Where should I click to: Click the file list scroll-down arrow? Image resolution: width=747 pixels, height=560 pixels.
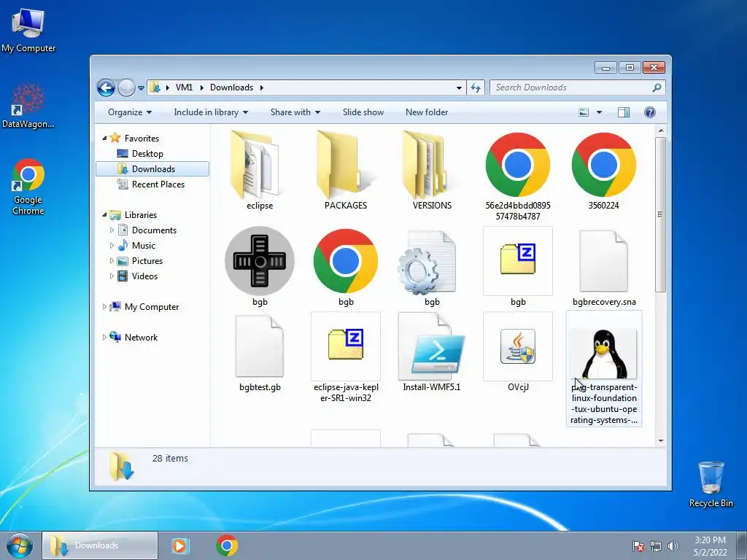[x=661, y=441]
